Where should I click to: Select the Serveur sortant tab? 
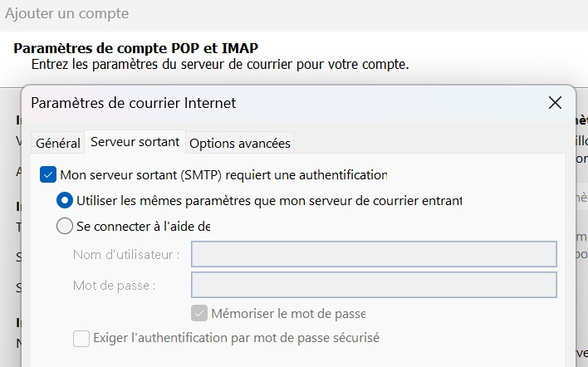click(x=135, y=142)
